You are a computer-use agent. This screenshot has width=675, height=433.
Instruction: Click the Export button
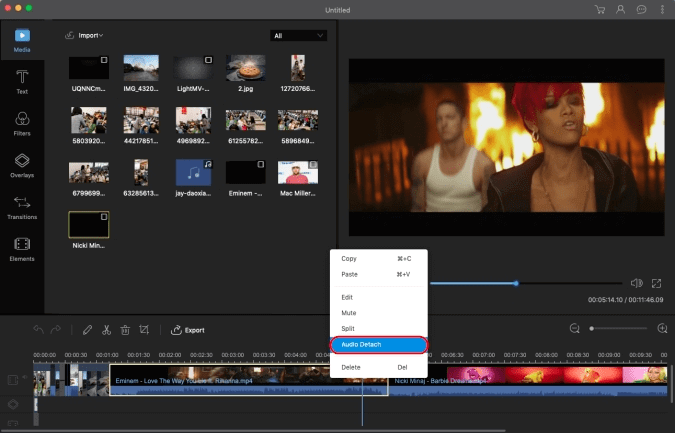coord(187,330)
